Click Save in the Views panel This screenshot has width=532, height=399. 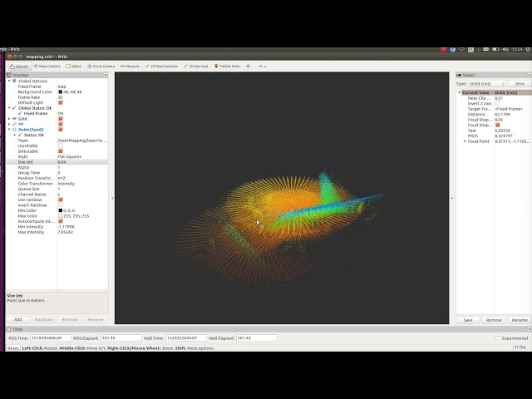point(468,320)
